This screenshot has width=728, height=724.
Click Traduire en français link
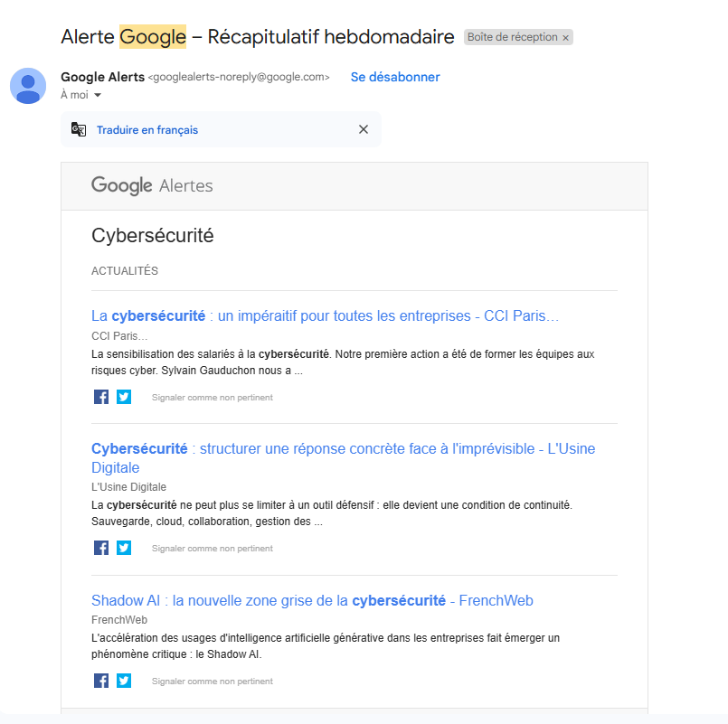click(x=147, y=129)
